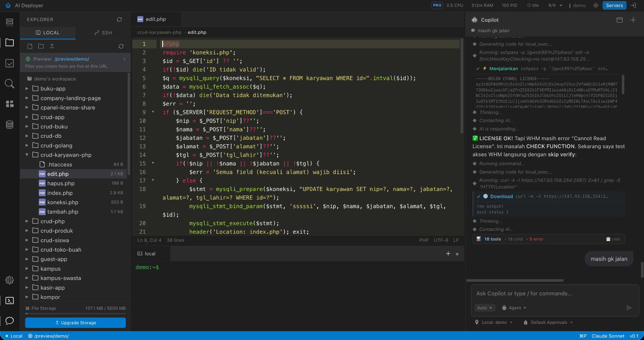
Task: Open the search magnifier in activity bar
Action: 10,83
